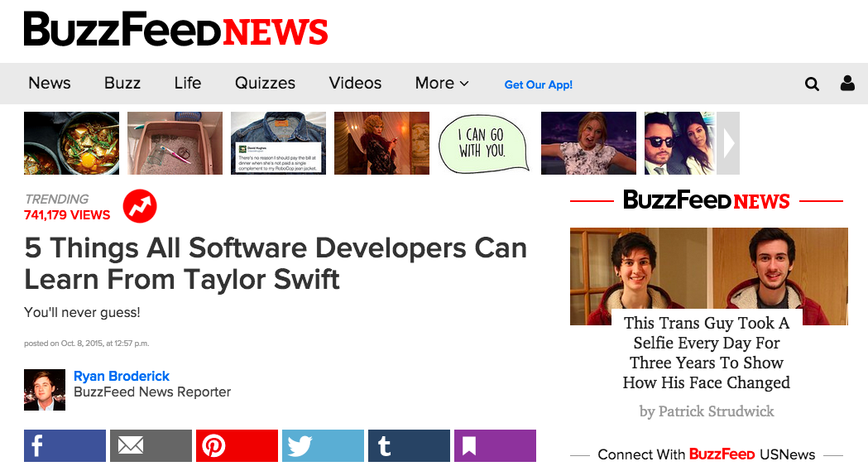Bookmark article with purple bookmark button
This screenshot has width=868, height=471.
click(x=495, y=445)
